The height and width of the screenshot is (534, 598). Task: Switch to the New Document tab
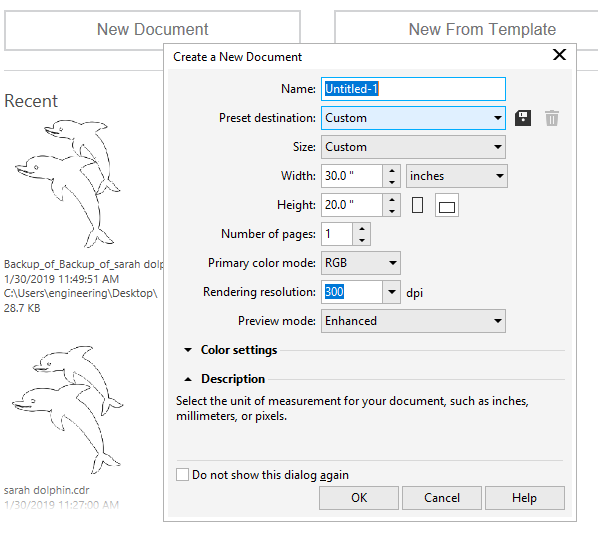(153, 30)
